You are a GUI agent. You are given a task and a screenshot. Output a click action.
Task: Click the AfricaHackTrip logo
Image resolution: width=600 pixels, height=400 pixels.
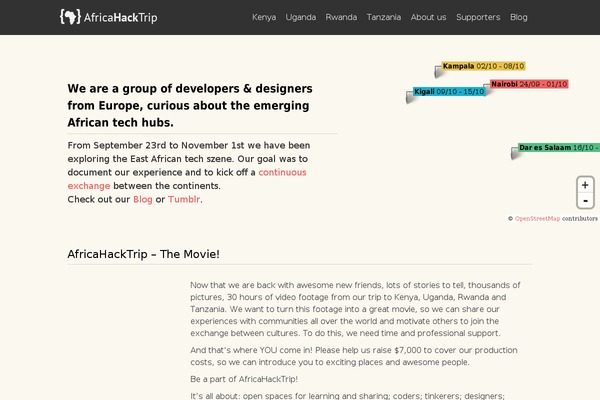[x=109, y=17]
